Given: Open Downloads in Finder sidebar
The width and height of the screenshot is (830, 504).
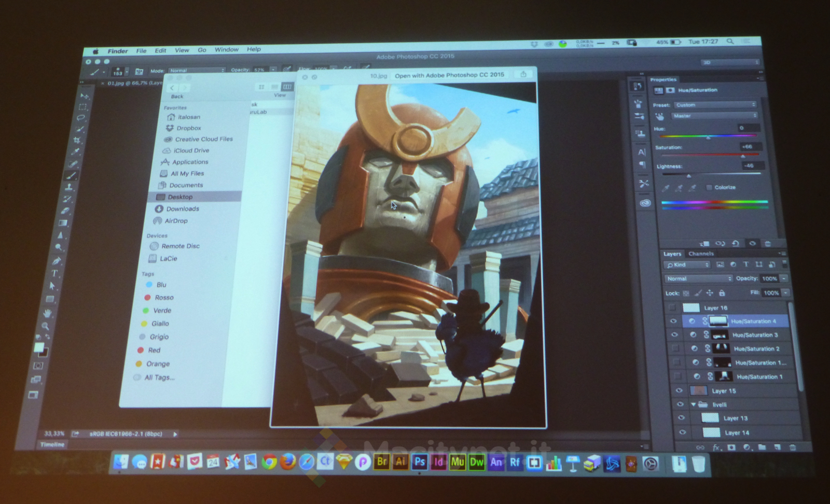Looking at the screenshot, I should tap(183, 209).
